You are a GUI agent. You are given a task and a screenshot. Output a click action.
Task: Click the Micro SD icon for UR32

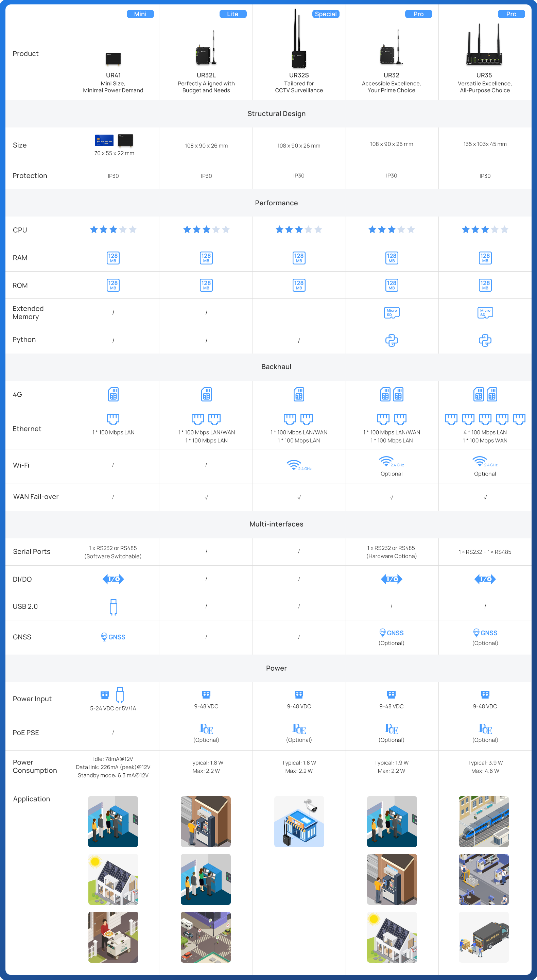391,312
